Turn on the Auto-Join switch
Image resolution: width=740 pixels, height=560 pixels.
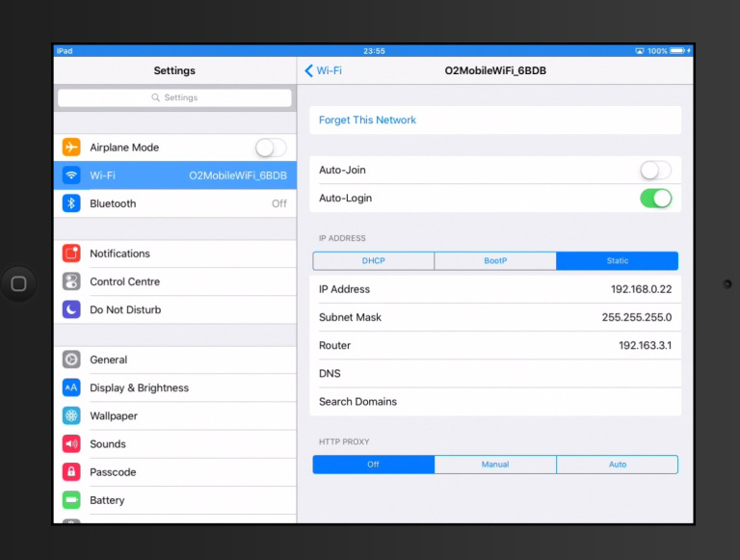[x=655, y=171]
